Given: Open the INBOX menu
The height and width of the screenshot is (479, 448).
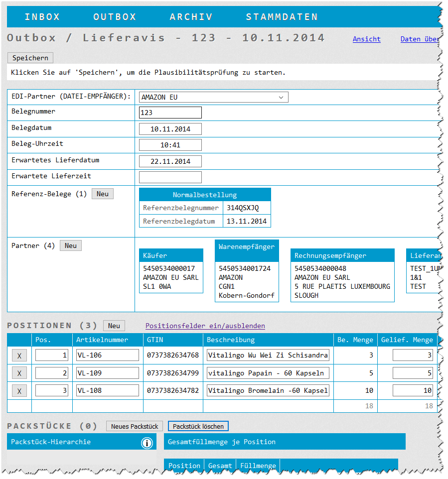Looking at the screenshot, I should point(42,17).
